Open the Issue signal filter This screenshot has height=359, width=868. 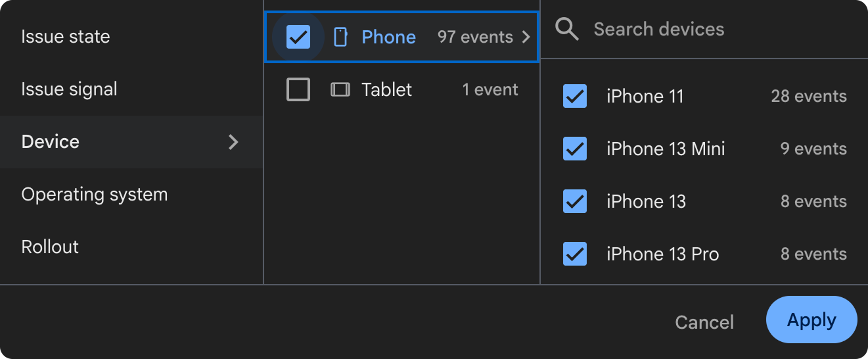(x=69, y=89)
